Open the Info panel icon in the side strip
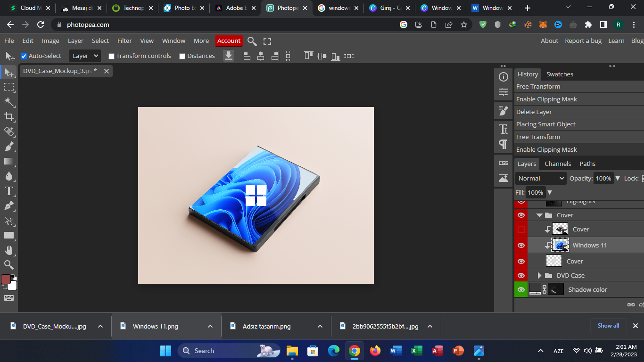Viewport: 644px width, 362px height. pos(504,77)
